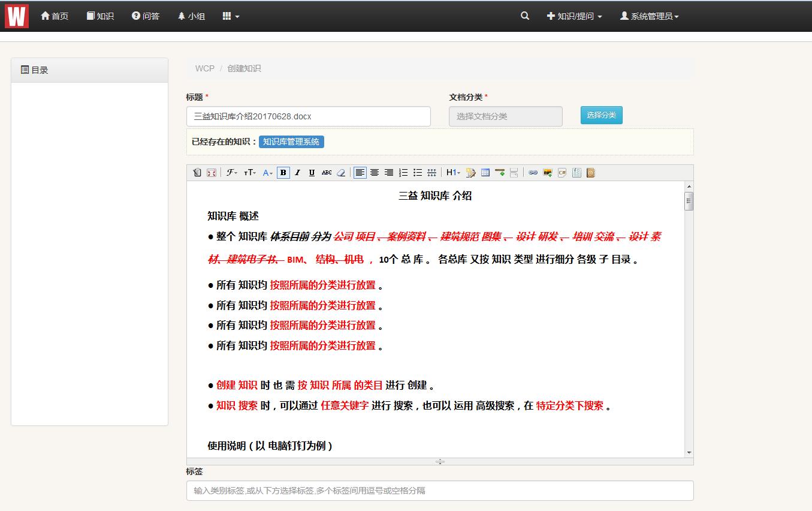Viewport: 812px width, 511px height.
Task: Click the red text 任意关键字
Action: (345, 405)
